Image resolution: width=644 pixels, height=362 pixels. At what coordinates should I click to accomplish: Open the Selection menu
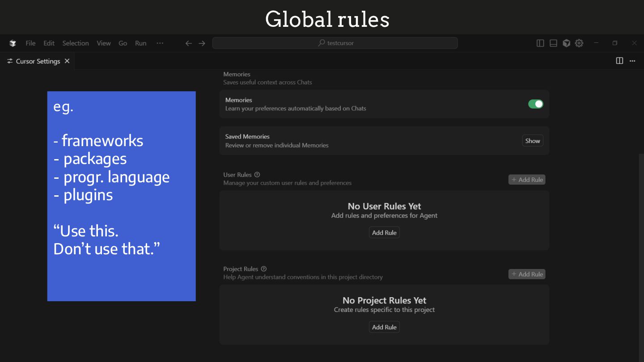[76, 43]
